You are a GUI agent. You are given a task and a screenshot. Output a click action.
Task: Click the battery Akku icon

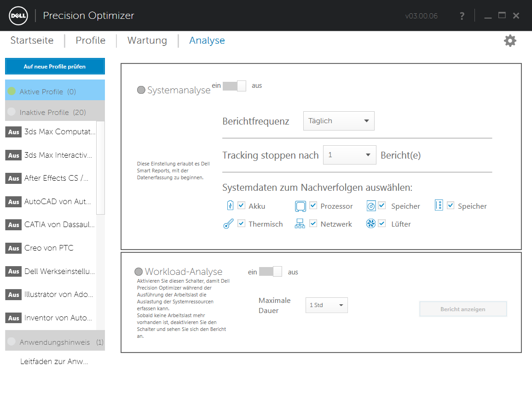[230, 205]
